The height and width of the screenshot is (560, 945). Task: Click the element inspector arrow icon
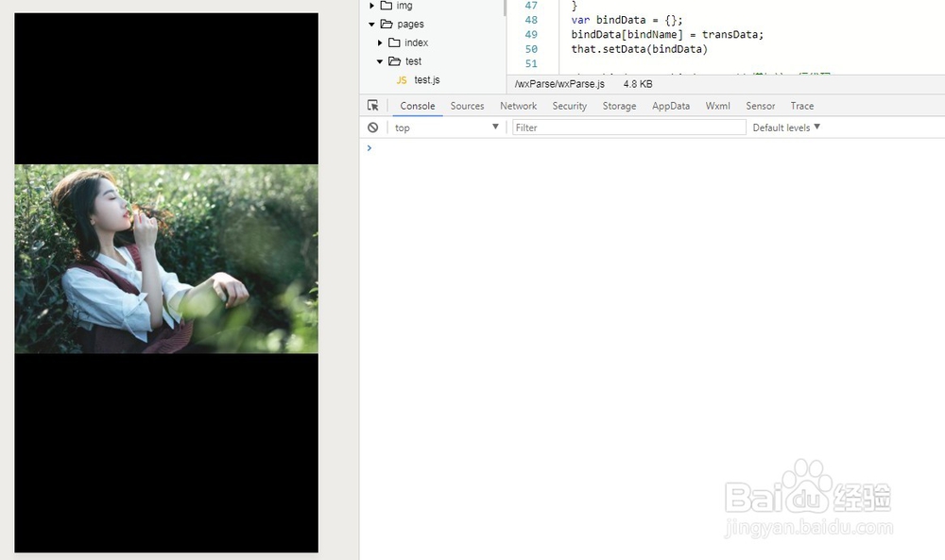click(x=373, y=106)
